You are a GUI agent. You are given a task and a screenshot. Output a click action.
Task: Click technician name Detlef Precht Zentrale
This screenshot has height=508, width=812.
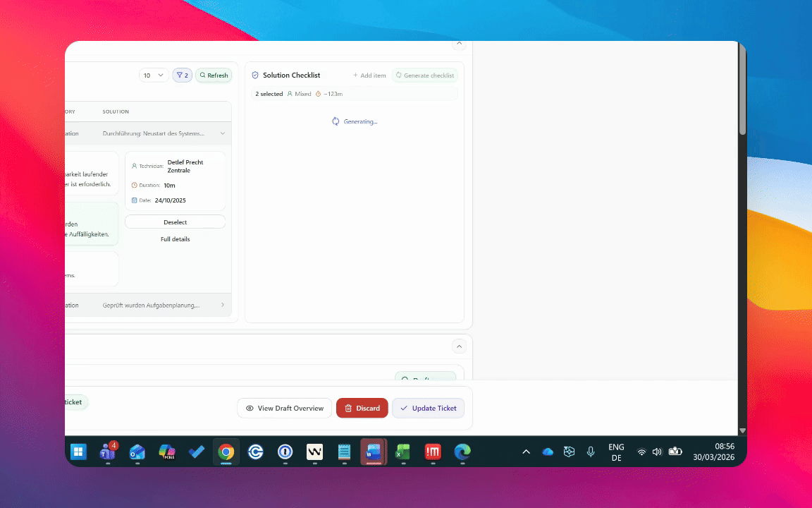coord(185,166)
